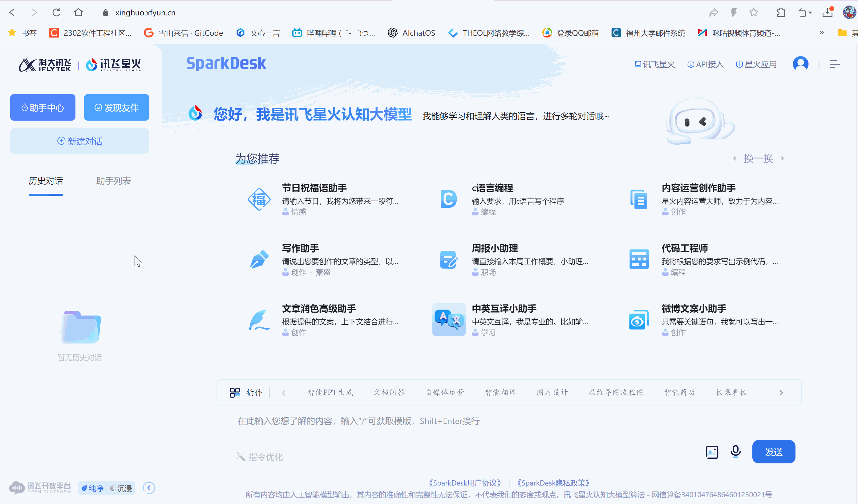858x504 pixels.
Task: Click the 助手中心 button
Action: pyautogui.click(x=42, y=107)
